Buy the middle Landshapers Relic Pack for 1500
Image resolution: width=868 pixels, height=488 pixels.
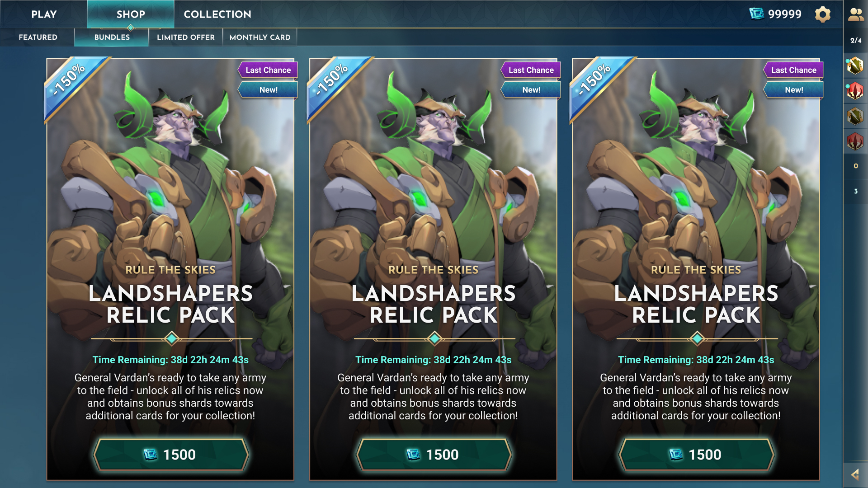[x=434, y=455]
